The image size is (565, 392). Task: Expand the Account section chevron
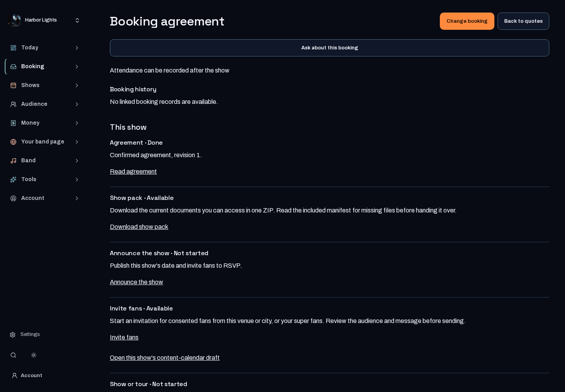click(77, 198)
